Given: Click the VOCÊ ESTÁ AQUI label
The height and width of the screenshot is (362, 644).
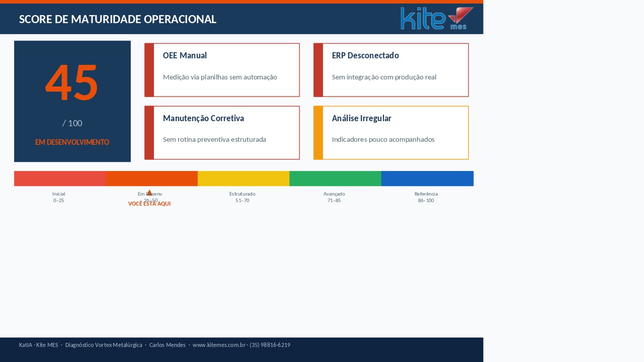Looking at the screenshot, I should tap(149, 204).
